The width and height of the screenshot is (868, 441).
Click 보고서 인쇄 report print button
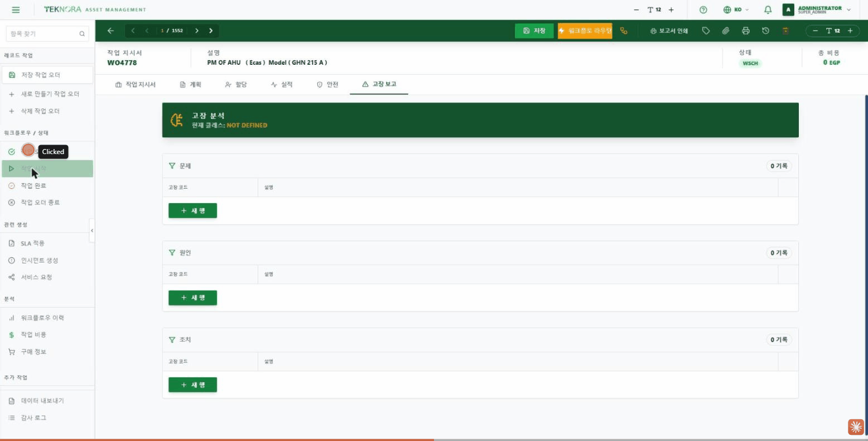pyautogui.click(x=669, y=31)
